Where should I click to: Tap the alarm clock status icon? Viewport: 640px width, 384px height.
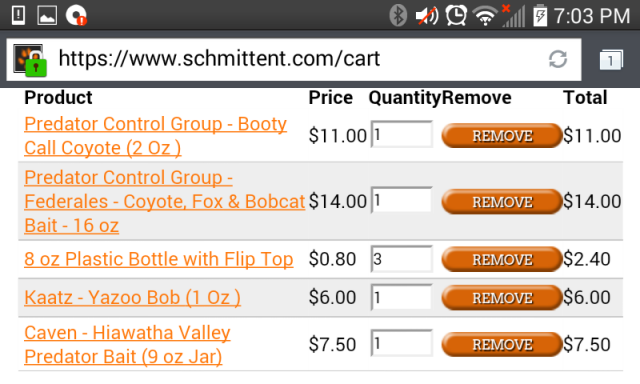456,16
